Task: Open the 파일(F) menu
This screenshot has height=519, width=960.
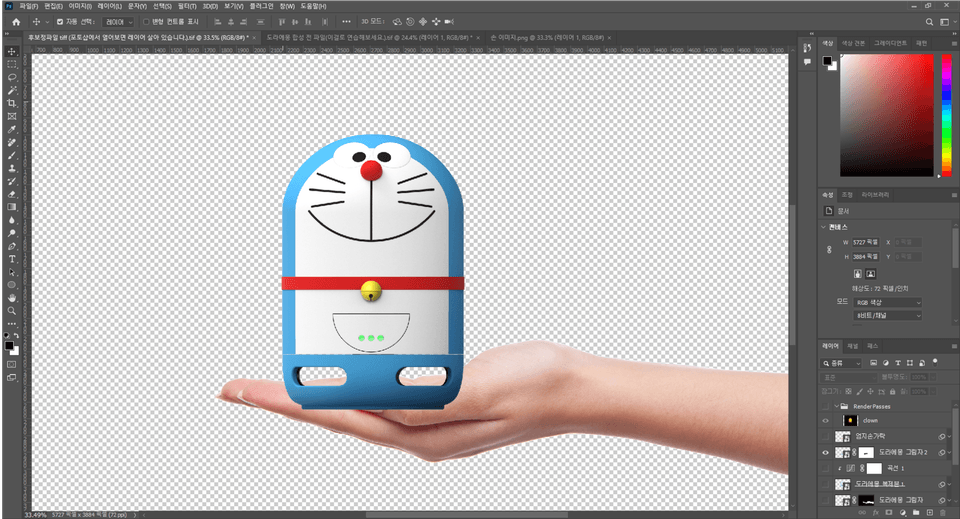Action: pos(28,6)
